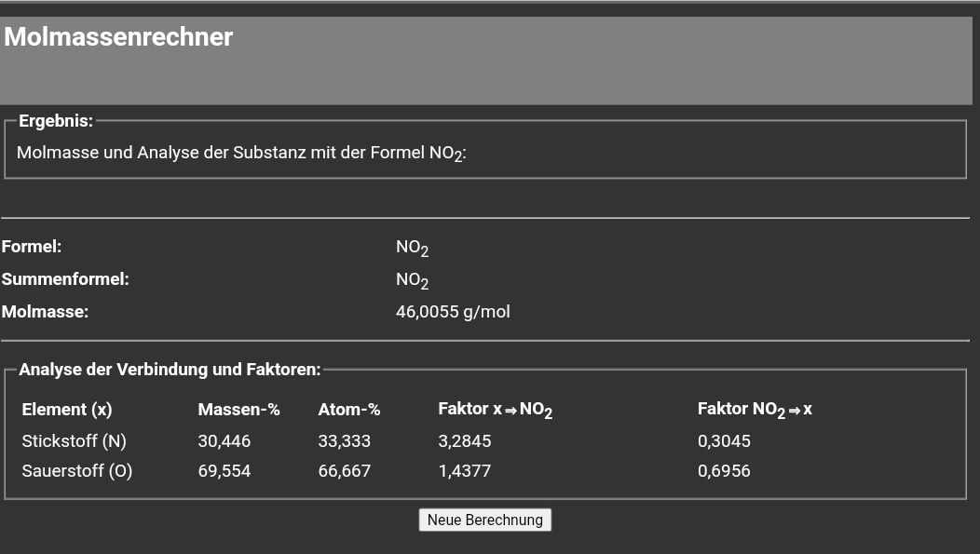This screenshot has width=980, height=554.
Task: Select the factor value 3,2845
Action: coord(465,440)
